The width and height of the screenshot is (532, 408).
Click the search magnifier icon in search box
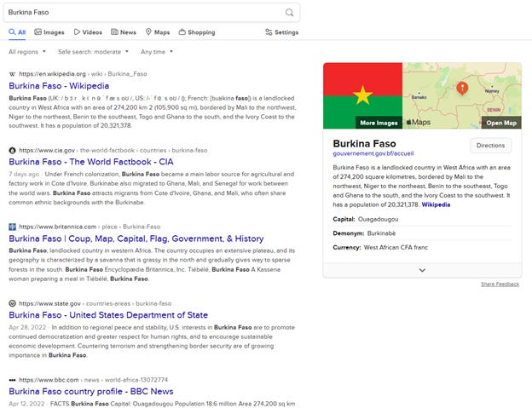[x=289, y=13]
